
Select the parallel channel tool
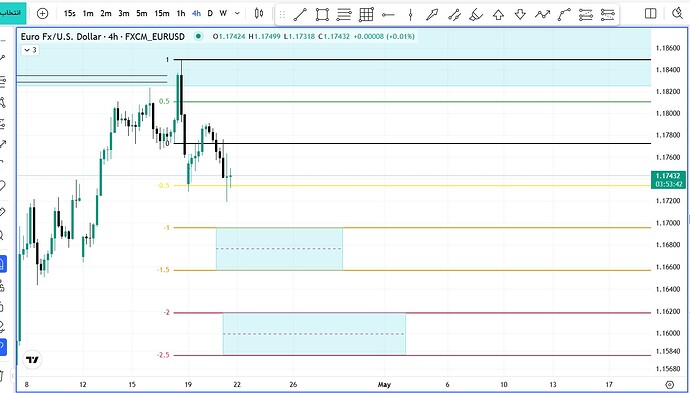tap(454, 15)
